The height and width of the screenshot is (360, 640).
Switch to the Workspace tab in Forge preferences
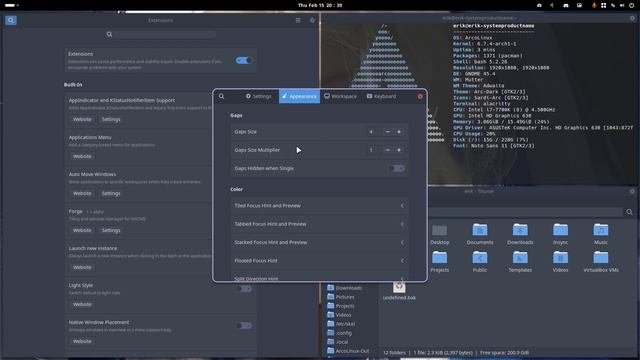coord(340,96)
